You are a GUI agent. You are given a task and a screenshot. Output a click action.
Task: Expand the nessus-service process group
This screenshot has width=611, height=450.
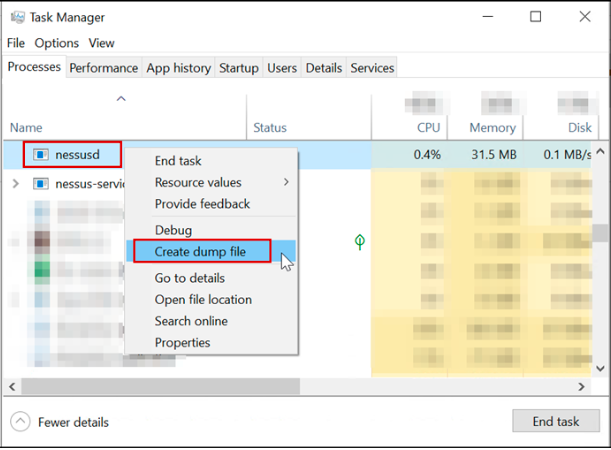pyautogui.click(x=15, y=184)
